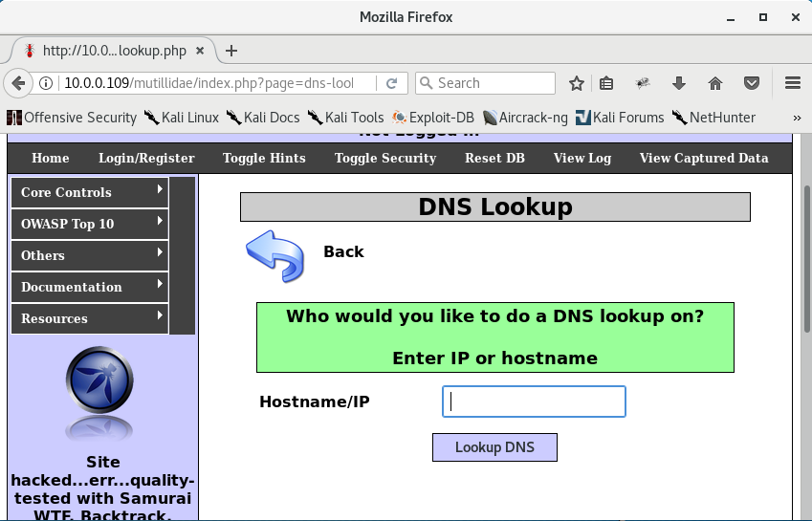This screenshot has height=521, width=812.
Task: Open the NetHunter bookmark
Action: pyautogui.click(x=713, y=118)
